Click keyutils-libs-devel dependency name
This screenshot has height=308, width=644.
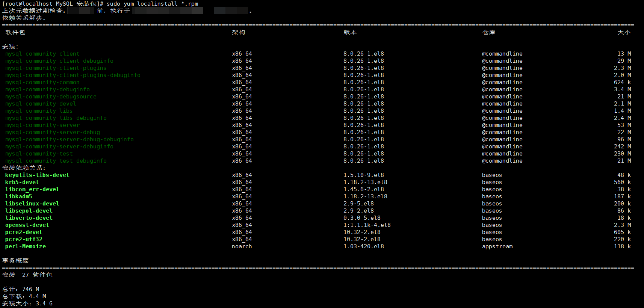point(37,175)
